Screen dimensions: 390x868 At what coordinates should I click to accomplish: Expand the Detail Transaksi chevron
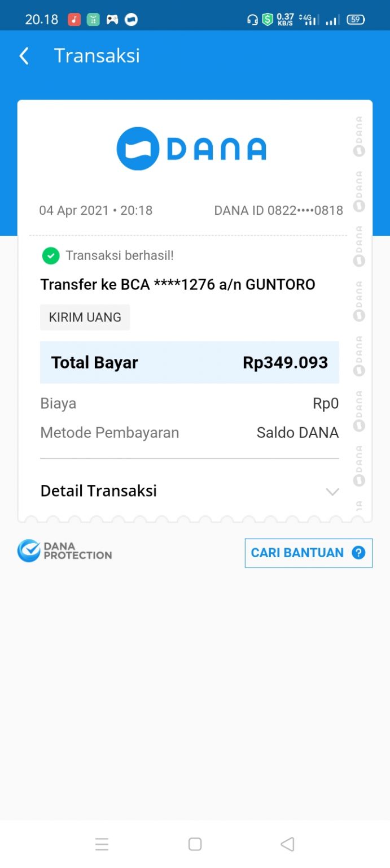point(332,492)
